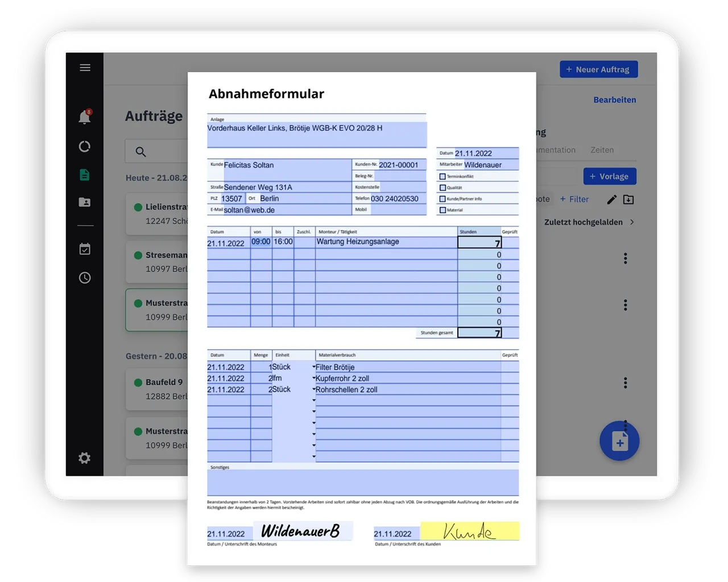Viewport: 728px width, 582px height.
Task: Click the yellow customer signature field
Action: tap(470, 531)
